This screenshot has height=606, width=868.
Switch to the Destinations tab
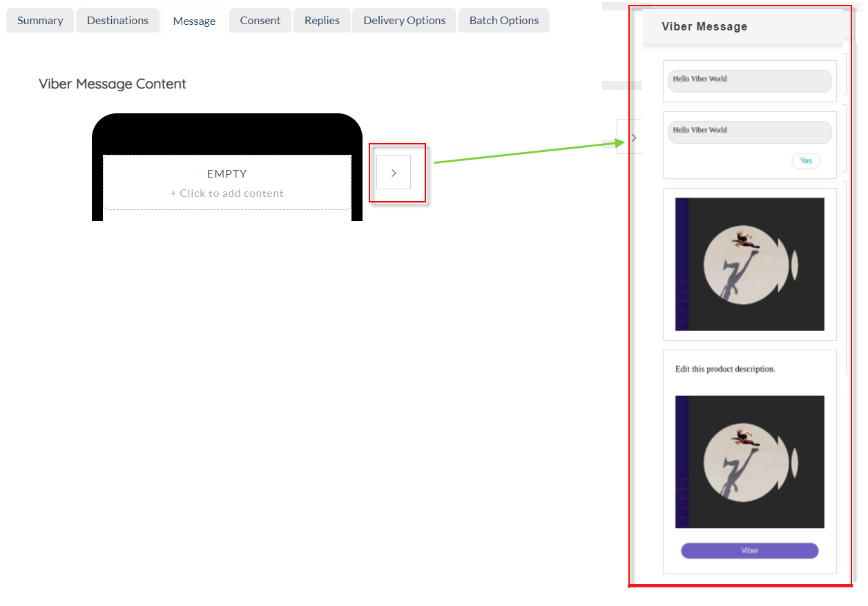point(117,21)
